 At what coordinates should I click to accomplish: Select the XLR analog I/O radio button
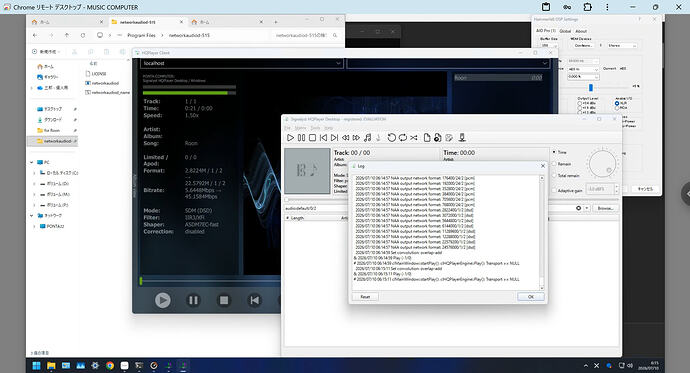617,103
